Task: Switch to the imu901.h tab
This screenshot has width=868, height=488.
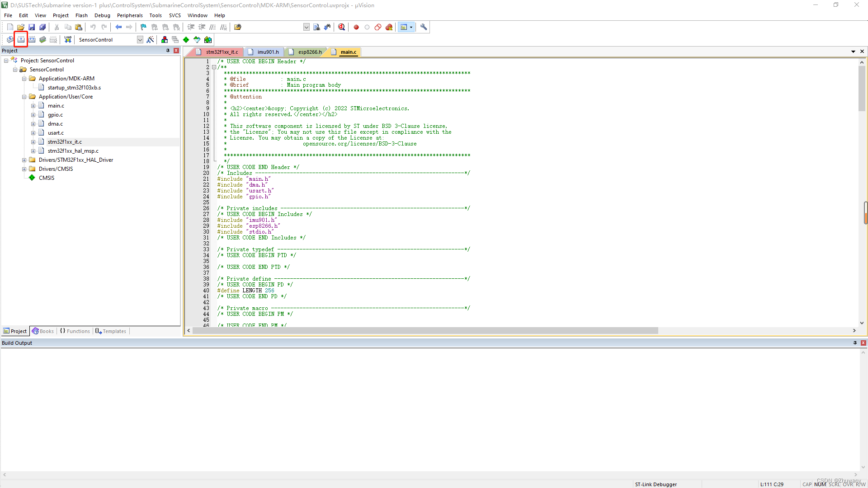Action: tap(268, 52)
